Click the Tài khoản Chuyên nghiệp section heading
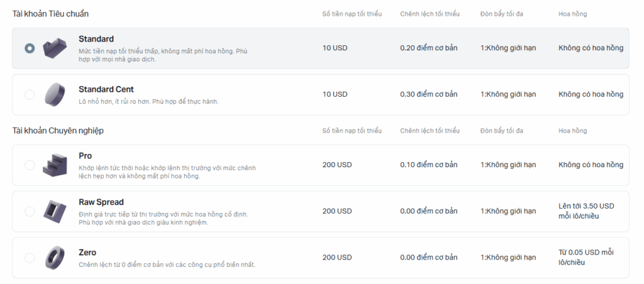Viewport: 644px width, 284px height. click(58, 131)
